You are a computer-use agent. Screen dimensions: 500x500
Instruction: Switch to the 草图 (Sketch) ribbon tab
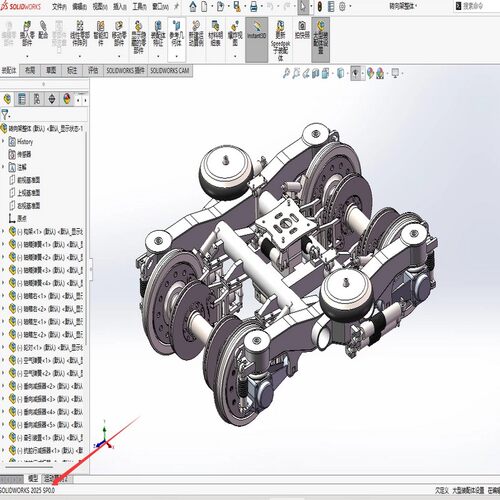[51, 70]
